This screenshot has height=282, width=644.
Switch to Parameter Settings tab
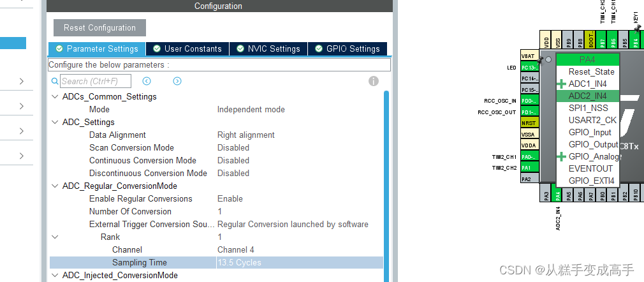click(97, 49)
